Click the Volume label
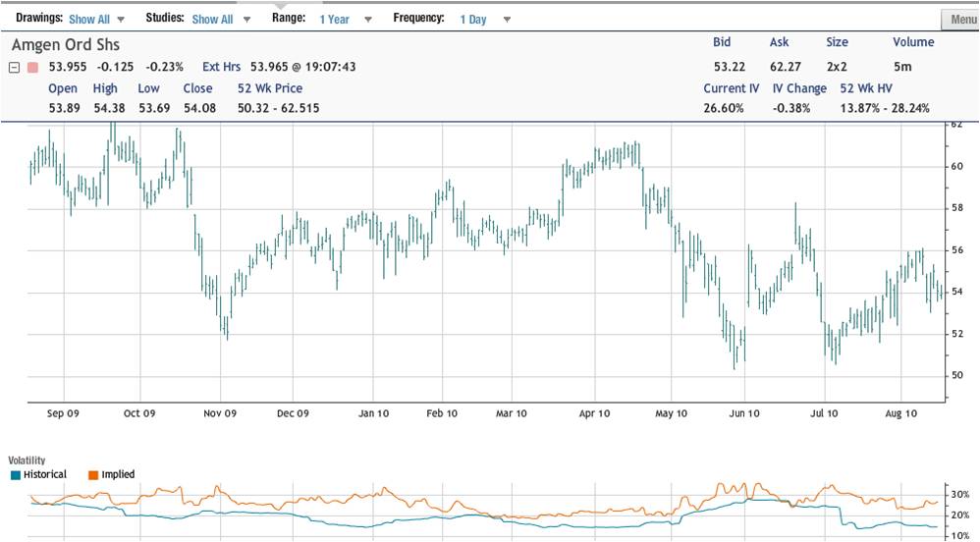 point(913,42)
